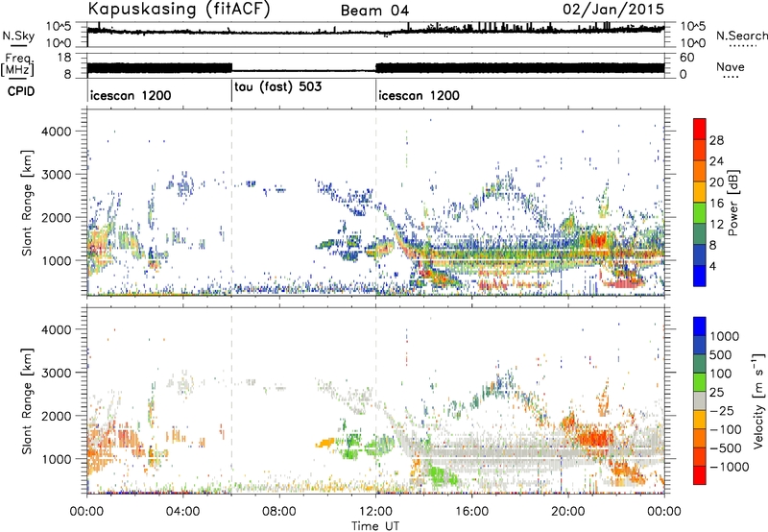Click the red bottom segment of Velocity colorbar
This screenshot has height=532, width=768.
(x=700, y=475)
